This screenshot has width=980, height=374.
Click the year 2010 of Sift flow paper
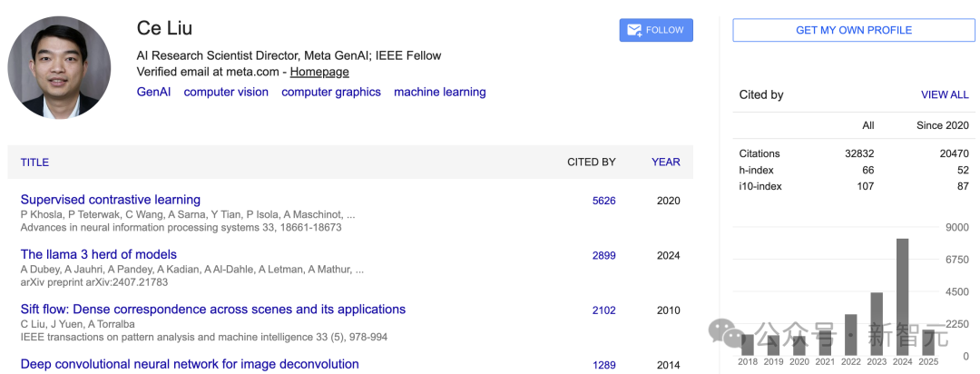[x=668, y=310]
